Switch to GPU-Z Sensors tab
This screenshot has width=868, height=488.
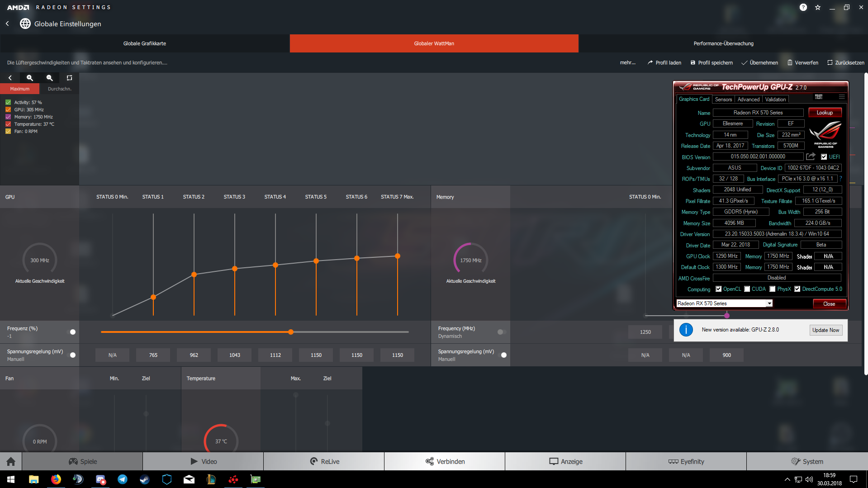pos(723,99)
